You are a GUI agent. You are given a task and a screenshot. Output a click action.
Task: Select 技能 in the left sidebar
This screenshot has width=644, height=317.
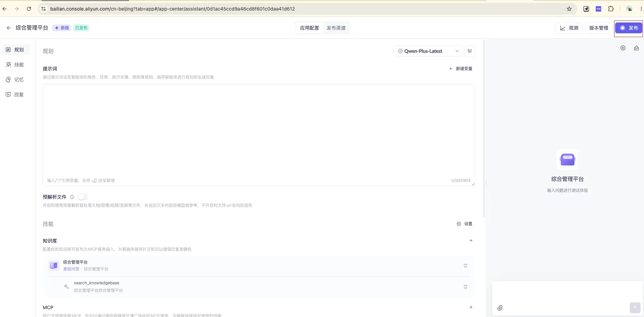(16, 65)
